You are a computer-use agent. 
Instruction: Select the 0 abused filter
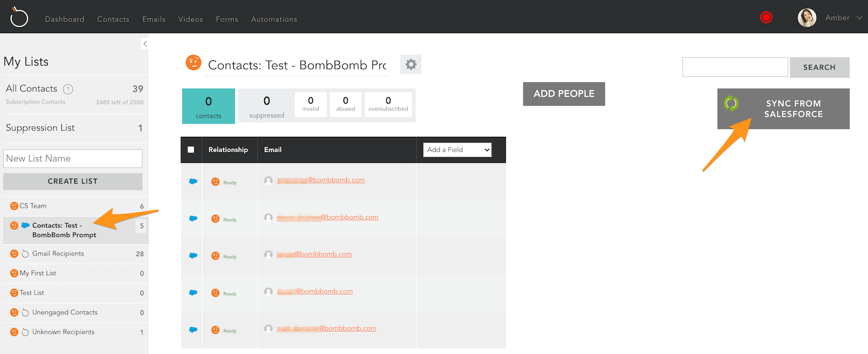click(346, 104)
